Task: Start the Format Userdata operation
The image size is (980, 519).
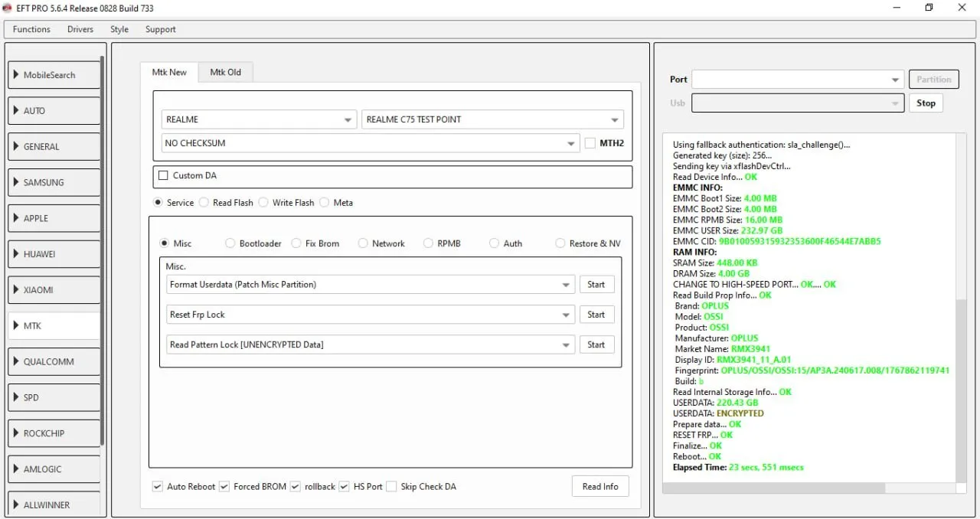Action: pos(596,285)
